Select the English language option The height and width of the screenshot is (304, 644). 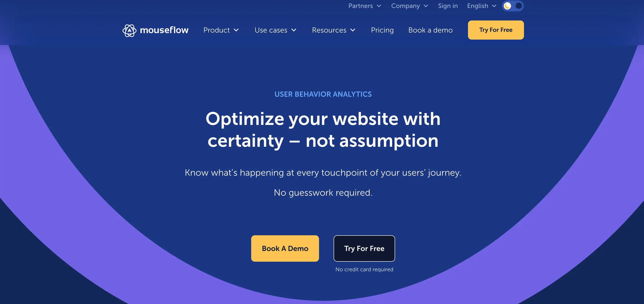(x=481, y=6)
